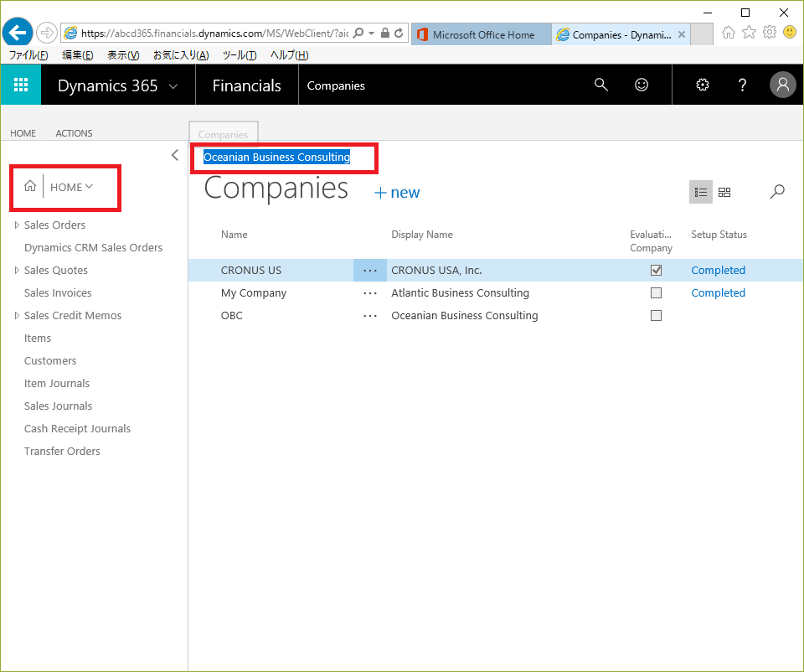Click the address bar search magnifier
The width and height of the screenshot is (804, 672).
(x=358, y=33)
